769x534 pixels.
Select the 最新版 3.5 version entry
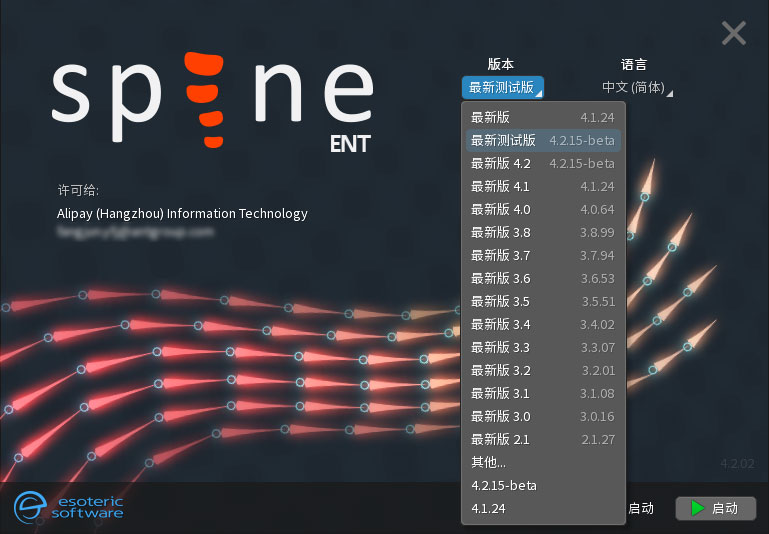click(x=543, y=302)
